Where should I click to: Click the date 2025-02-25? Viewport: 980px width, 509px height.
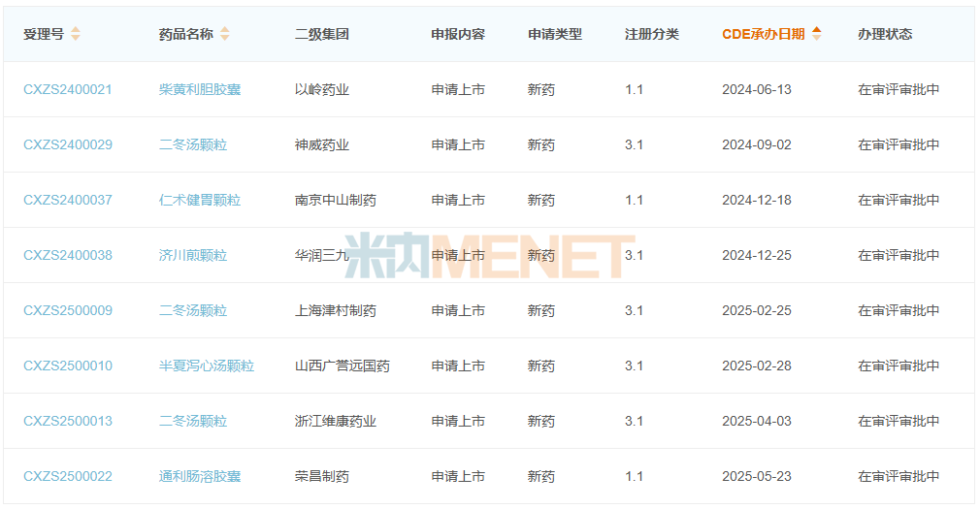point(756,310)
